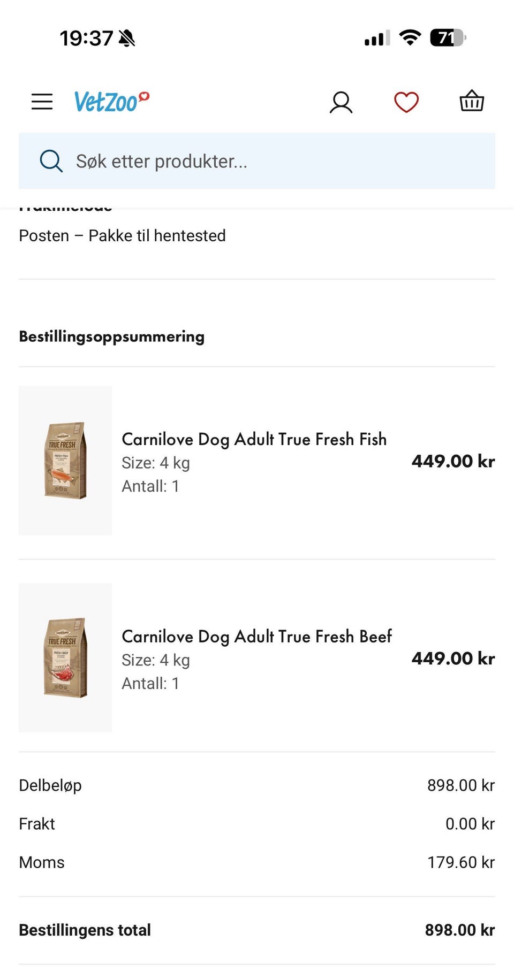Viewport: 514px width, 980px height.
Task: Open the True Fresh Fish product image
Action: 65,461
